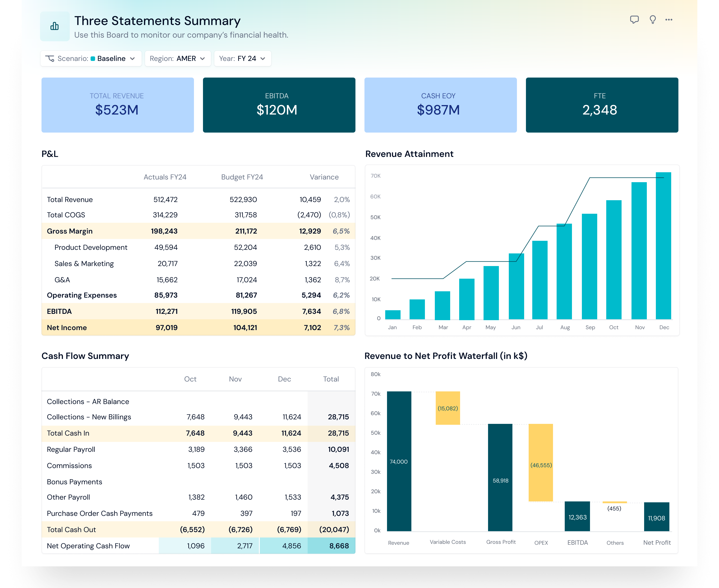Viewport: 719px width, 588px height.
Task: Select the Total Revenue $523M card
Action: click(118, 105)
